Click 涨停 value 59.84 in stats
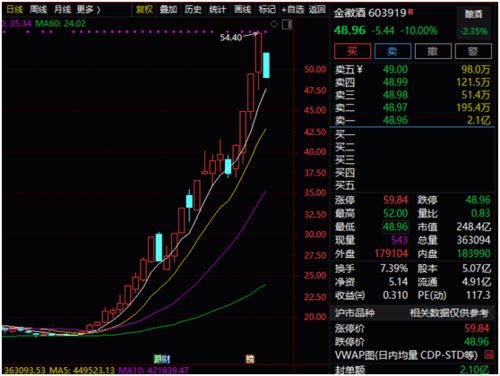This screenshot has height=376, width=500. click(395, 200)
